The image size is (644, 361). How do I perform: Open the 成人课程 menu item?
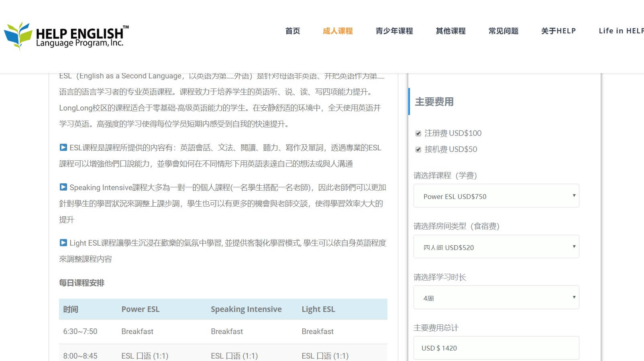[x=337, y=31]
